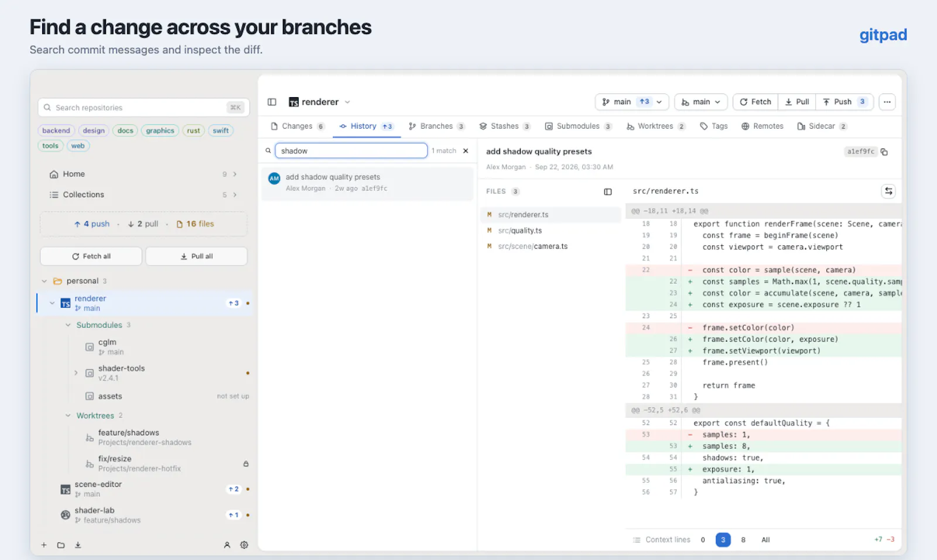This screenshot has width=937, height=560.
Task: Copy the commit hash a1ef9fc
Action: coord(884,152)
